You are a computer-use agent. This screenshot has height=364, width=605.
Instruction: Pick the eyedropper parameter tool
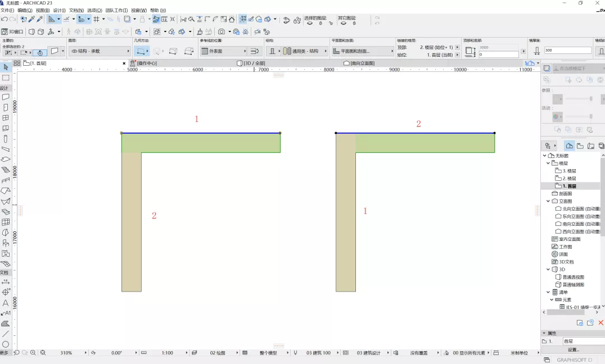[31, 19]
